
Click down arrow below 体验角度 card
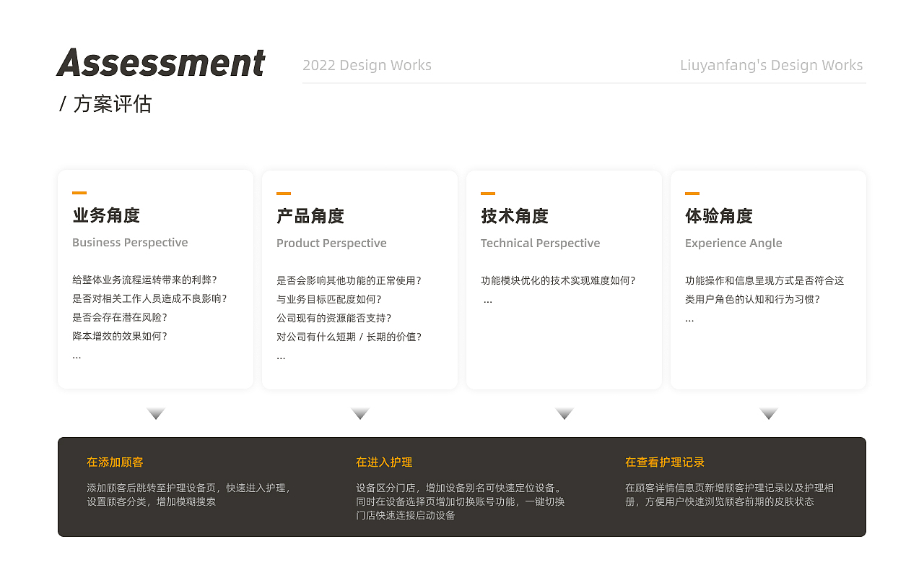point(769,413)
